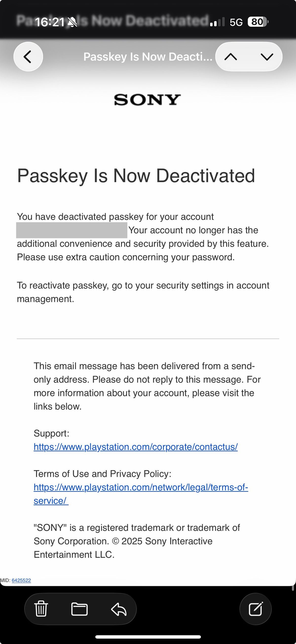Tap the home indicator bar
Image resolution: width=296 pixels, height=644 pixels.
pyautogui.click(x=148, y=637)
